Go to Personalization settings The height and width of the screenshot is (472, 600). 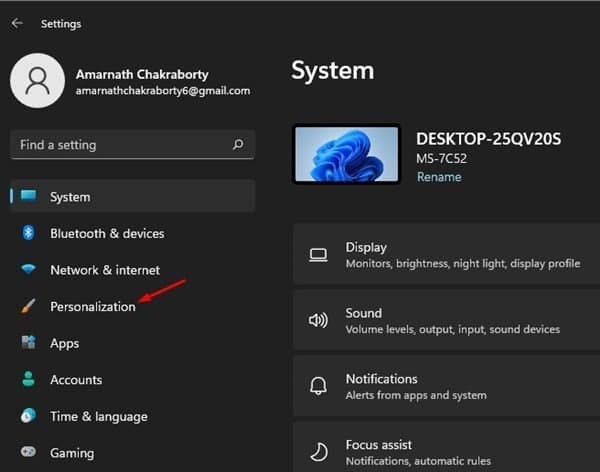click(x=93, y=307)
